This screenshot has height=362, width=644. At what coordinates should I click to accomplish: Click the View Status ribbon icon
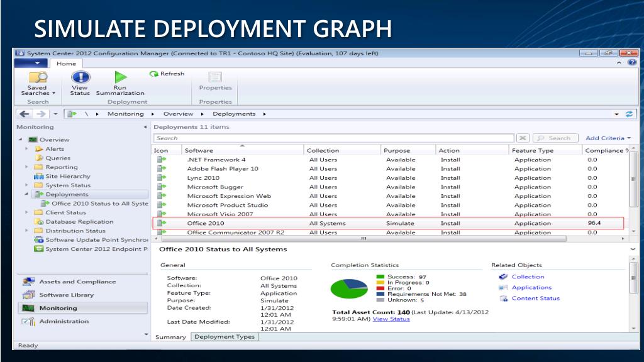(80, 77)
